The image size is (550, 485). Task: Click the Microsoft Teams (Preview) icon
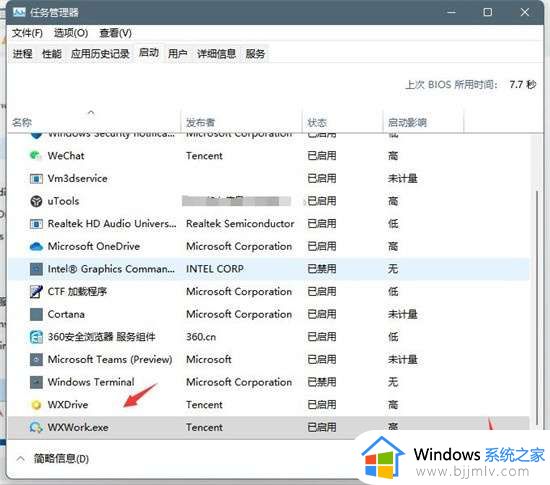click(x=36, y=359)
